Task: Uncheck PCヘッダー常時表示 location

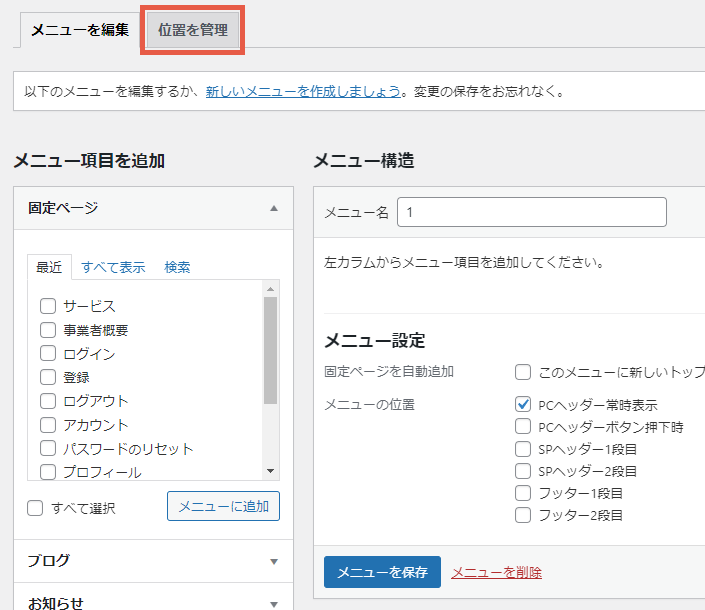Action: (523, 405)
